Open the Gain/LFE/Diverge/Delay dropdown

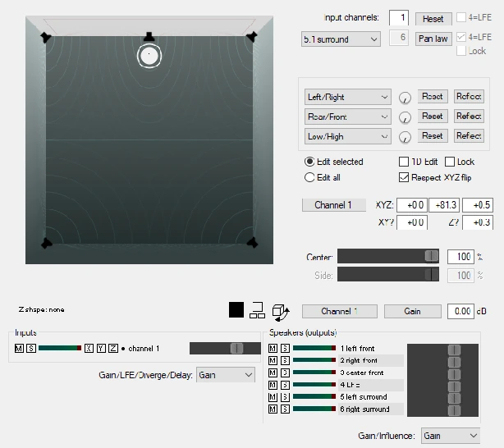click(226, 375)
